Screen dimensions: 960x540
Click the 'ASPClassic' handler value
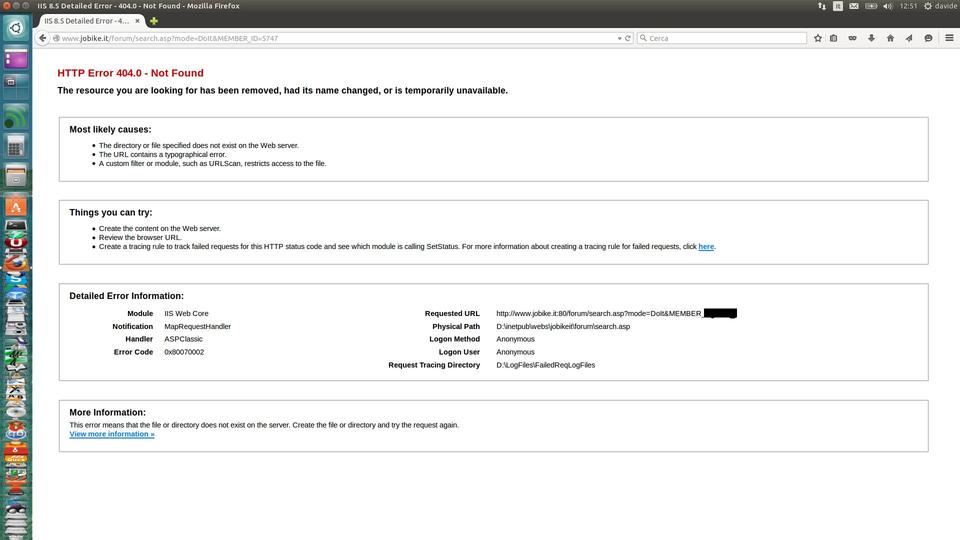point(183,339)
